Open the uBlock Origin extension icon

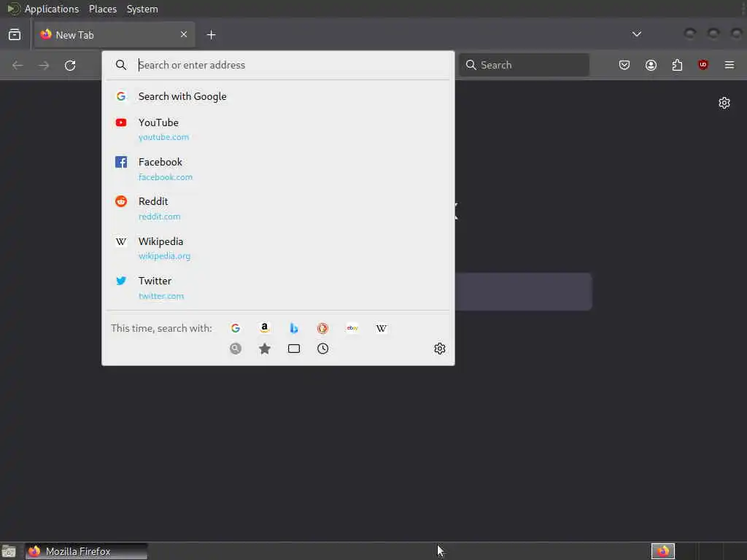pos(703,65)
